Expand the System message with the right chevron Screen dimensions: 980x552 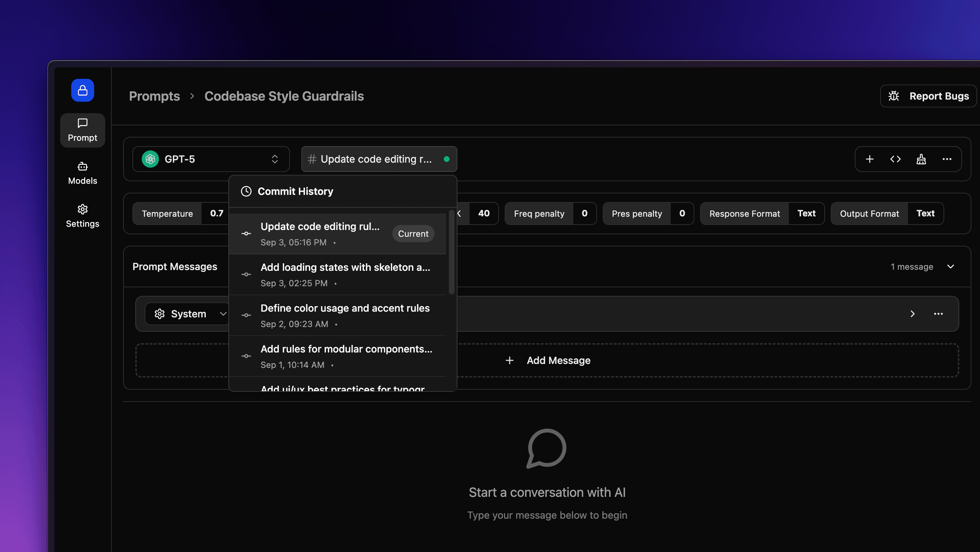tap(912, 314)
